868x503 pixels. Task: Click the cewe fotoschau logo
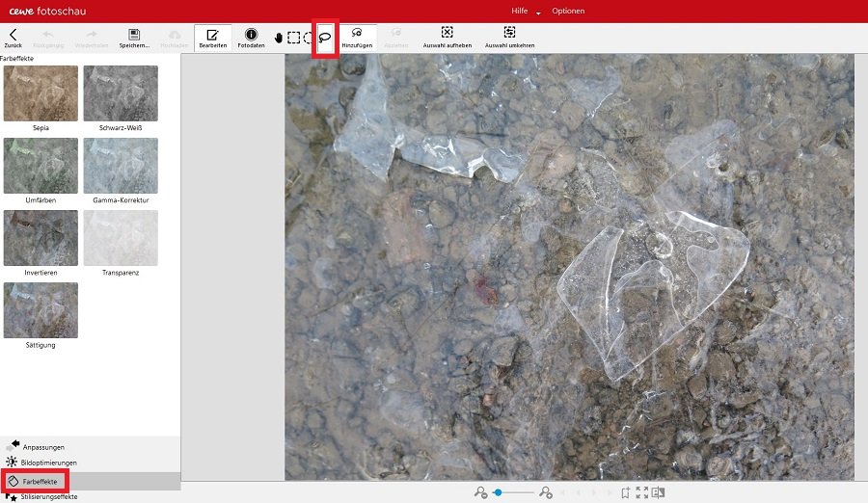pyautogui.click(x=47, y=11)
